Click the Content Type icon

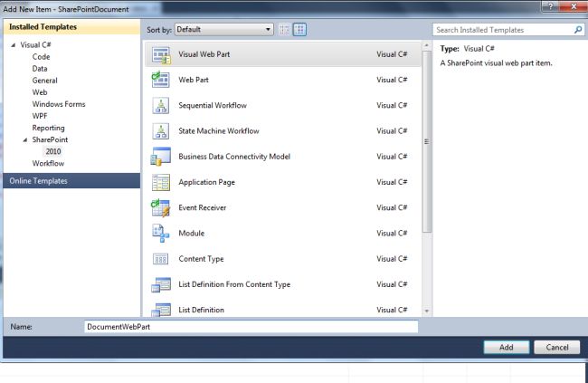[160, 259]
